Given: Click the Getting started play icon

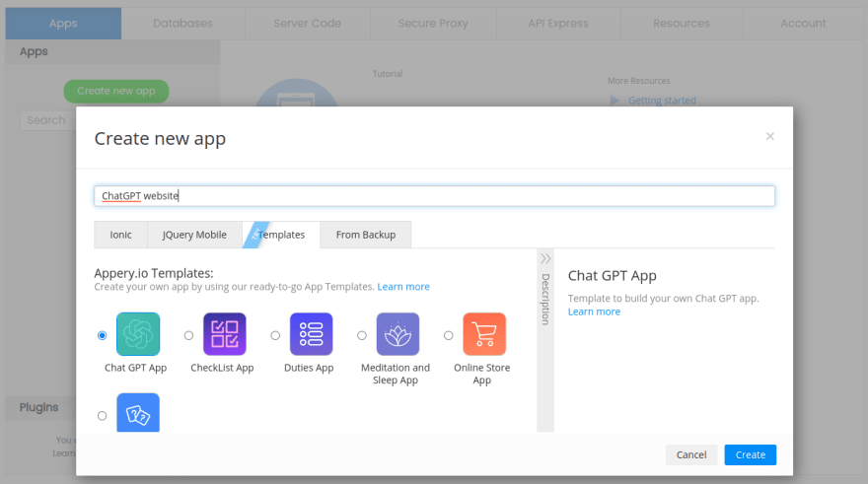Looking at the screenshot, I should coord(615,101).
